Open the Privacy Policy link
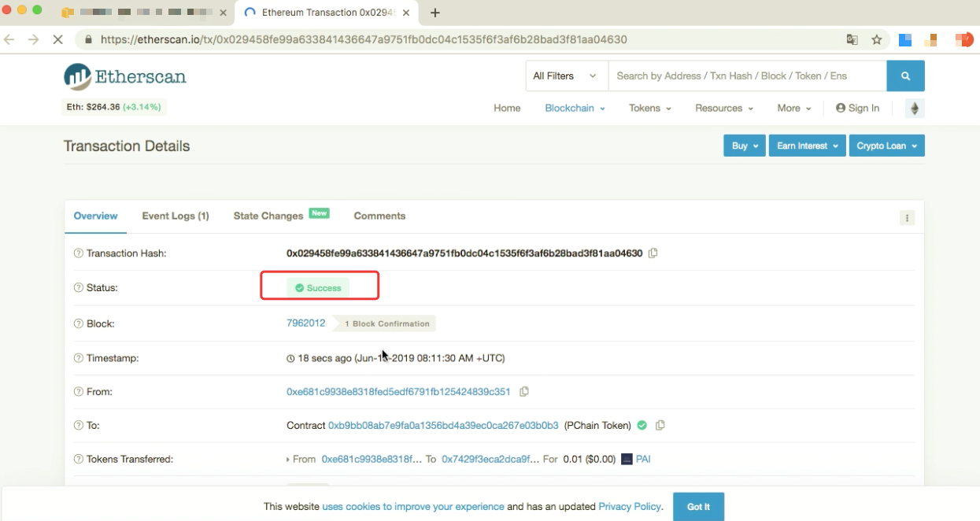This screenshot has height=521, width=980. point(630,507)
